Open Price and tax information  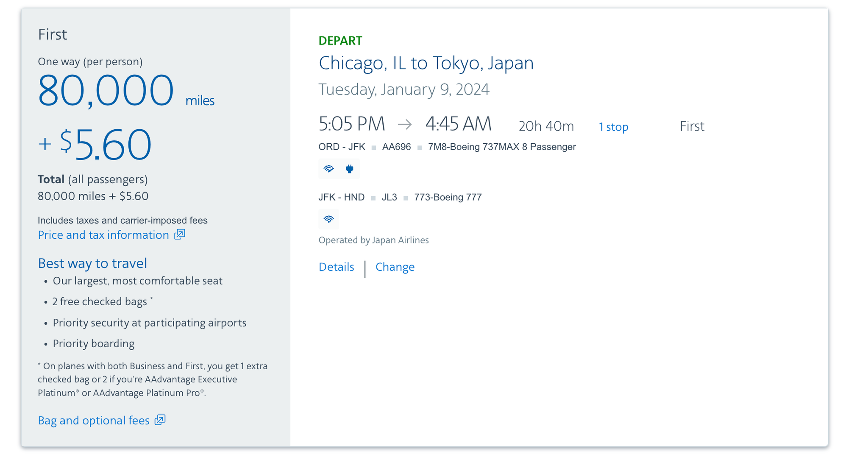(x=103, y=234)
